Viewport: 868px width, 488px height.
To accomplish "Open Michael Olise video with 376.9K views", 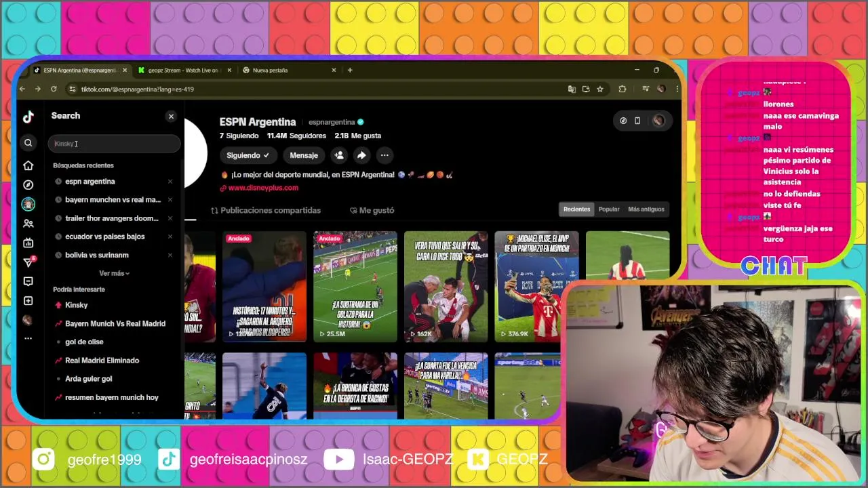I will (x=536, y=286).
